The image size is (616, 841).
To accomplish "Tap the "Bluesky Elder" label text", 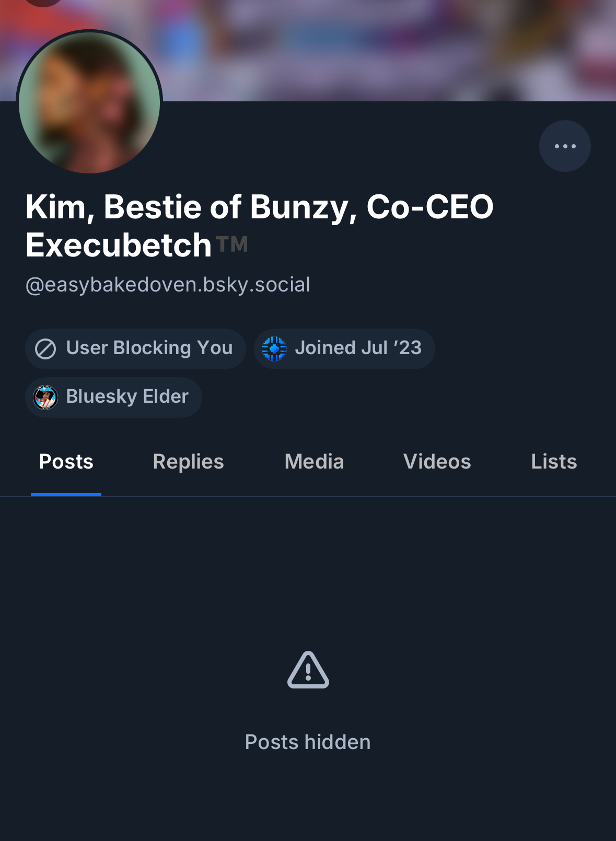I will click(x=127, y=396).
